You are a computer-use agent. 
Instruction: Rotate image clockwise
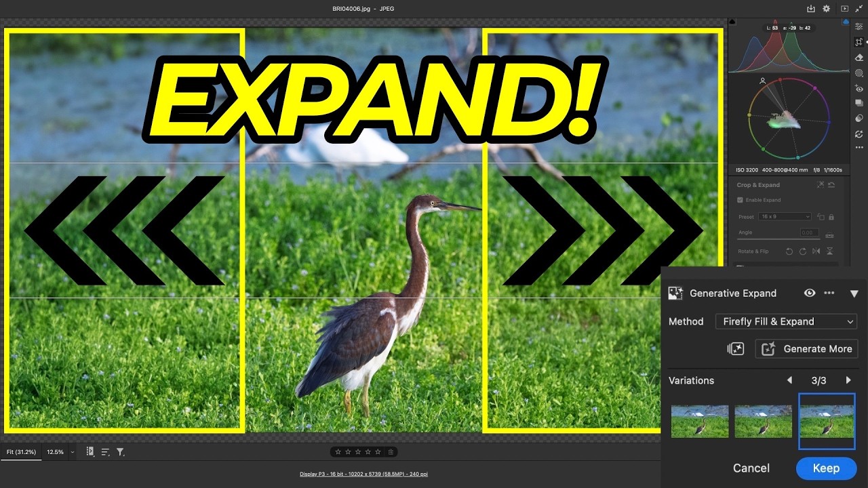[x=802, y=251]
